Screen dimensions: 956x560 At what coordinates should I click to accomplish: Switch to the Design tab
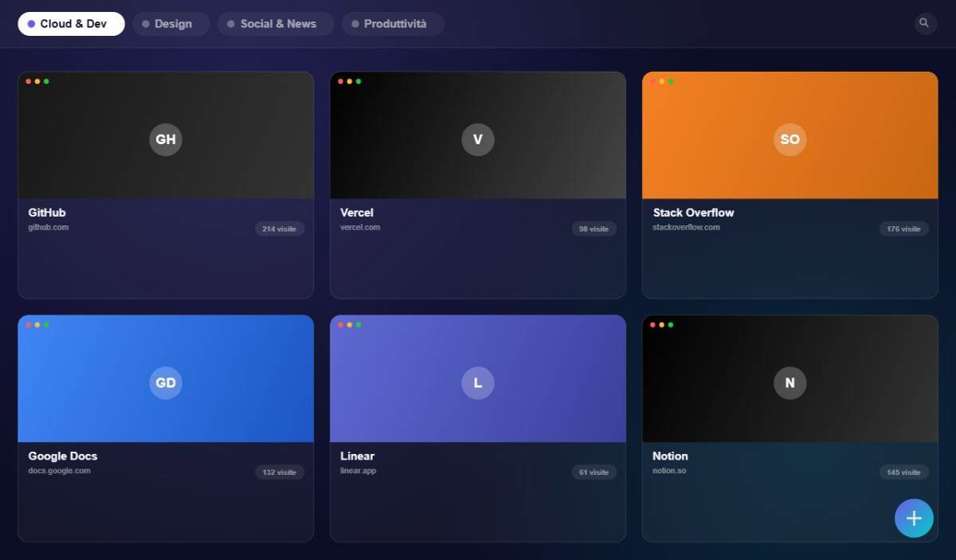pos(171,24)
